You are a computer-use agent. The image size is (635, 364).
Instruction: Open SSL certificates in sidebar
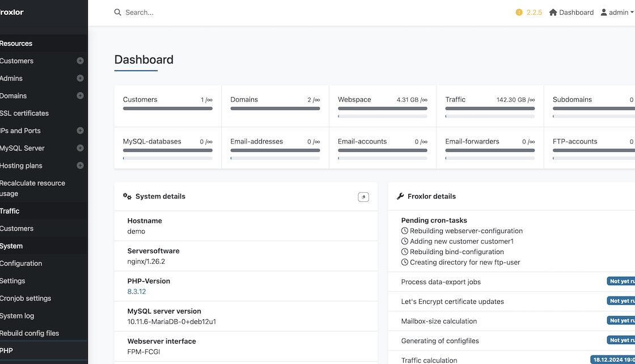pyautogui.click(x=24, y=113)
